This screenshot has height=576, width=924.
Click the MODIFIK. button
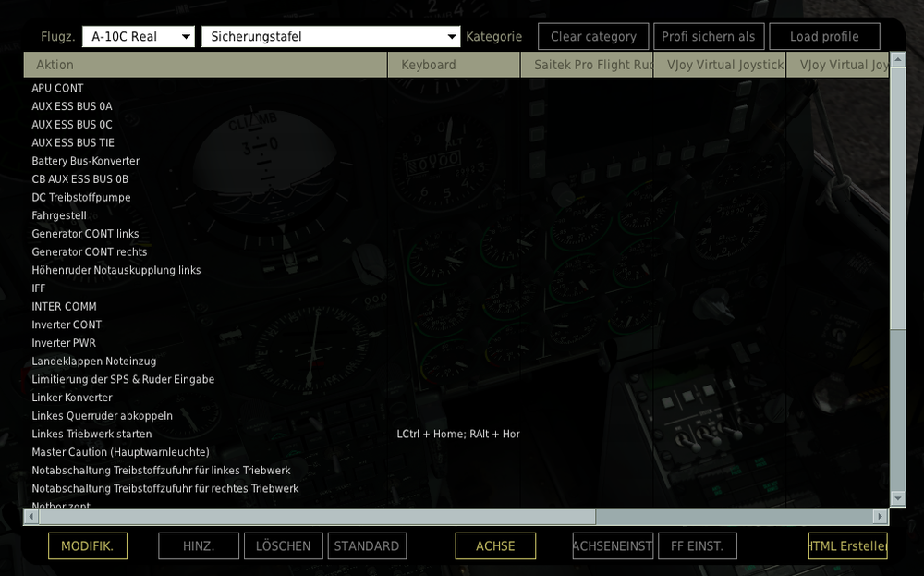(87, 545)
